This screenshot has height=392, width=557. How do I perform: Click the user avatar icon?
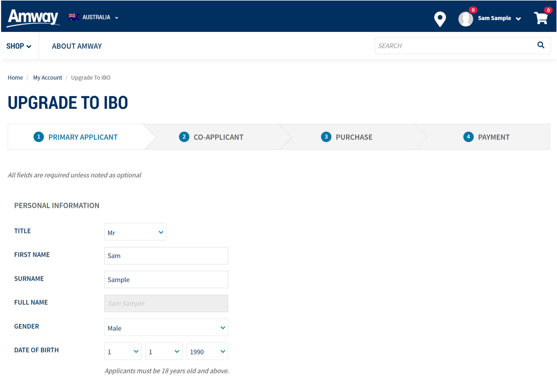(x=465, y=19)
